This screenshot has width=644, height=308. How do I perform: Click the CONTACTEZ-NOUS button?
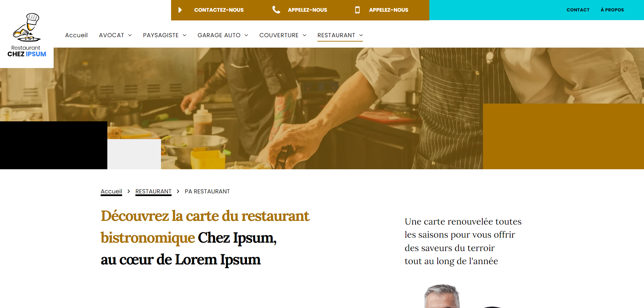(x=219, y=10)
